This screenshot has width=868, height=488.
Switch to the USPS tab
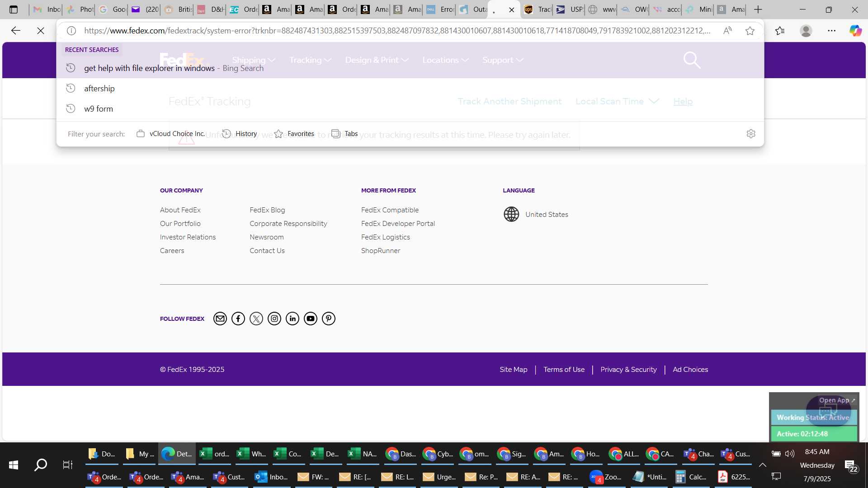[x=570, y=9]
